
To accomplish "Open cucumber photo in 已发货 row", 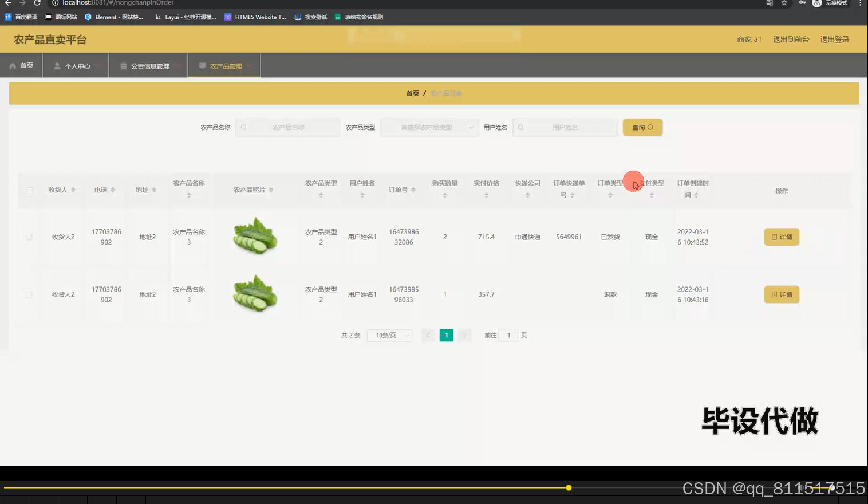I will pyautogui.click(x=255, y=236).
